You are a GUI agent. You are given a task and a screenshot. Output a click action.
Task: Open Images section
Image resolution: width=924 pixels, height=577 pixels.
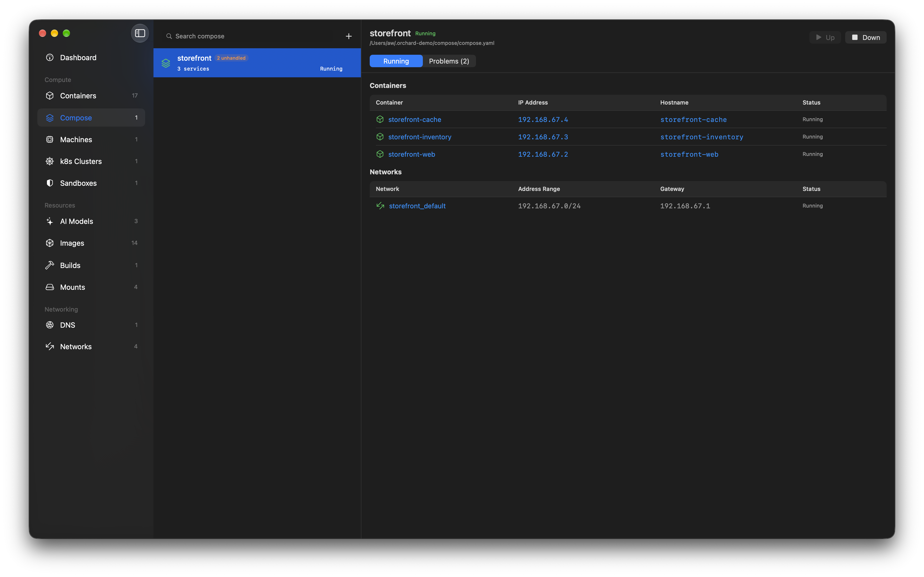(x=91, y=243)
